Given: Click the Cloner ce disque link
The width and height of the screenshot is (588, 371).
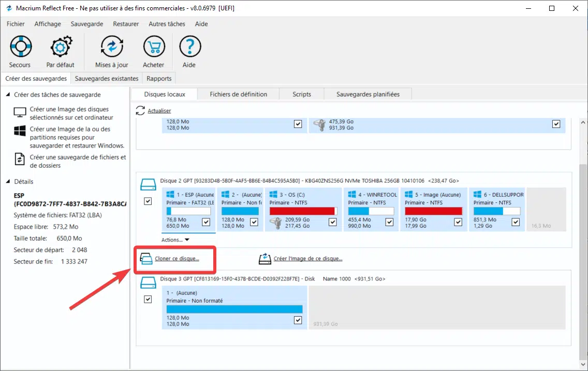Looking at the screenshot, I should click(x=177, y=259).
